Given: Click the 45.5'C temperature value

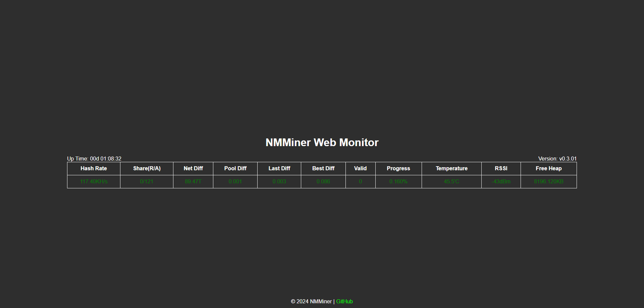Looking at the screenshot, I should pos(451,181).
